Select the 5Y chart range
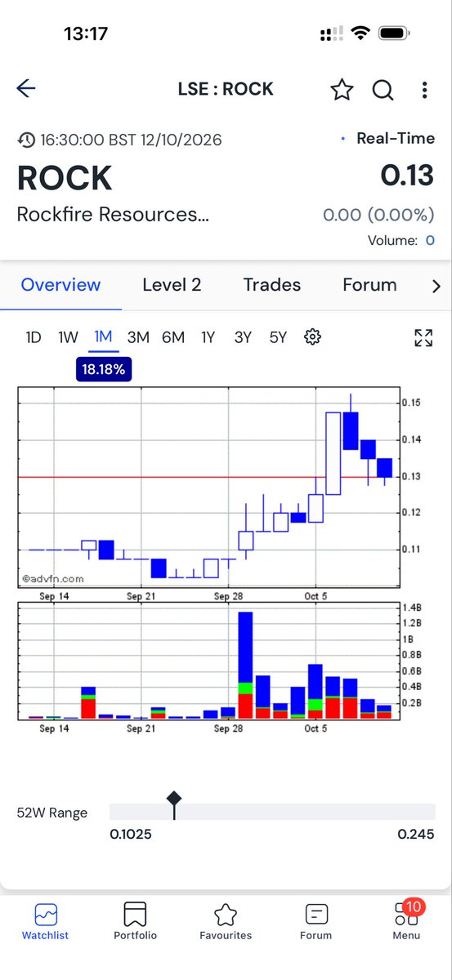The image size is (452, 980). point(278,336)
